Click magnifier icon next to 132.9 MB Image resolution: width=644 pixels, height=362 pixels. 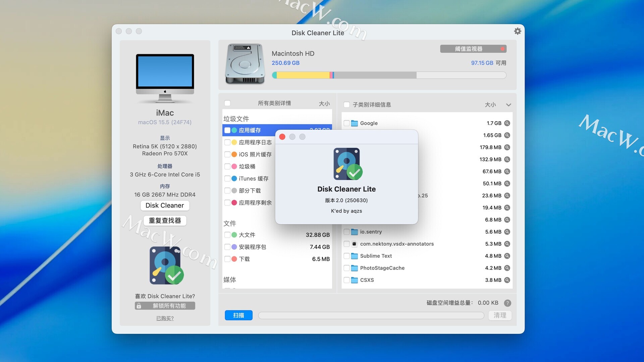tap(507, 160)
